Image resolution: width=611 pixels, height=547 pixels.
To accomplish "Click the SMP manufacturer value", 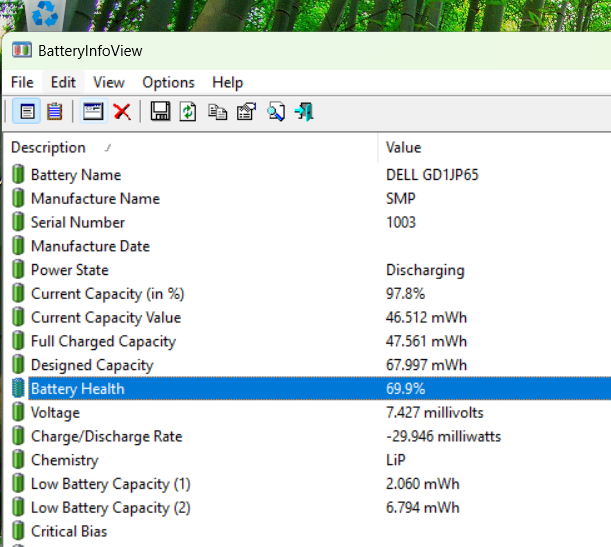I will (x=401, y=198).
